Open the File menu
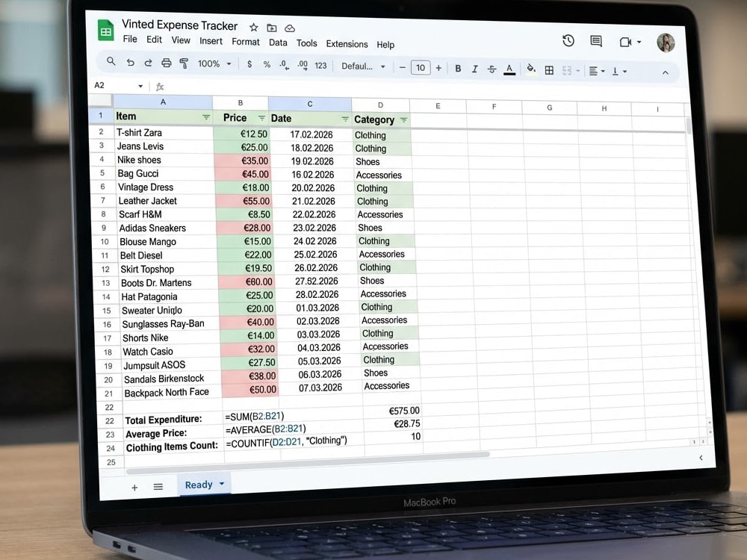The image size is (747, 560). point(129,39)
